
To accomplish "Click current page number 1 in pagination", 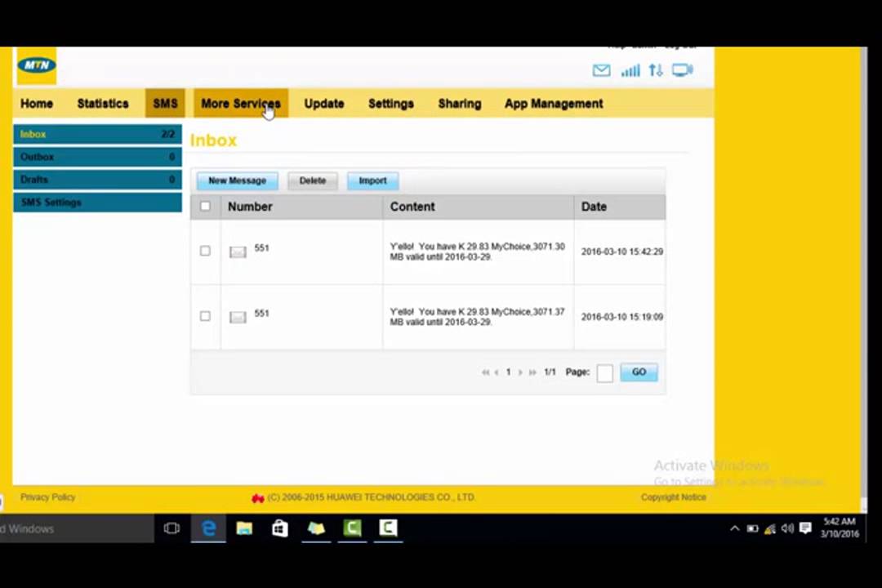I will 509,372.
